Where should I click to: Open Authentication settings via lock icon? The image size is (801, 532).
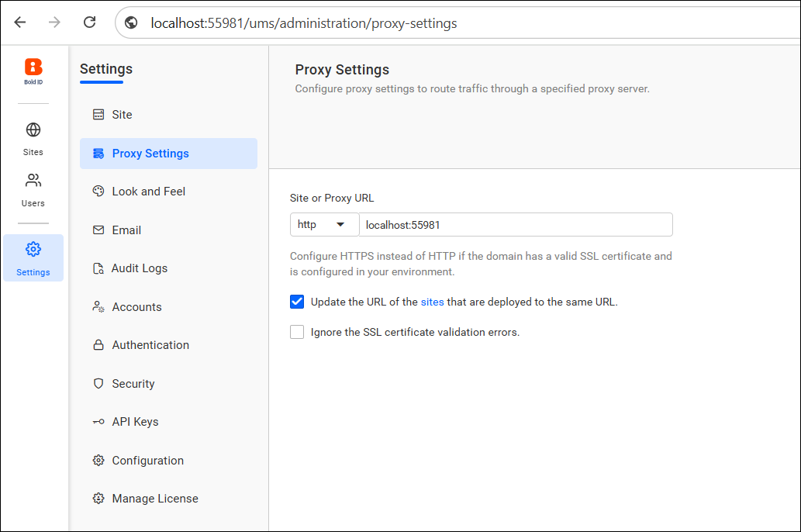click(x=98, y=344)
